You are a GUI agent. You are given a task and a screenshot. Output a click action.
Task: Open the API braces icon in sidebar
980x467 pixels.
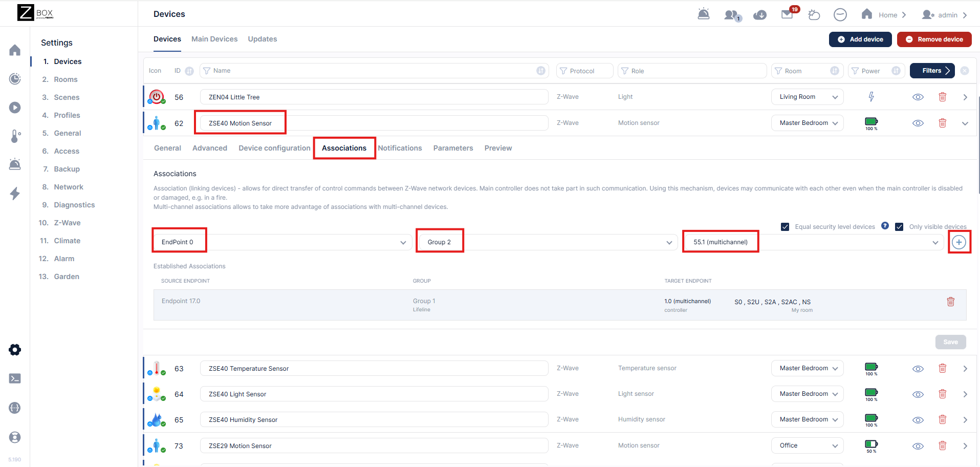tap(15, 408)
